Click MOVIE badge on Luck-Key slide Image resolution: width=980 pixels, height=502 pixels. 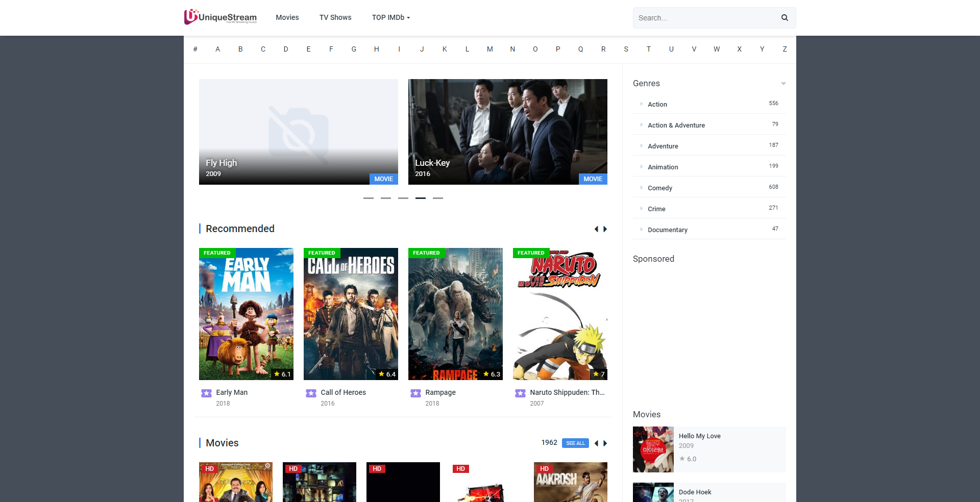click(x=593, y=179)
